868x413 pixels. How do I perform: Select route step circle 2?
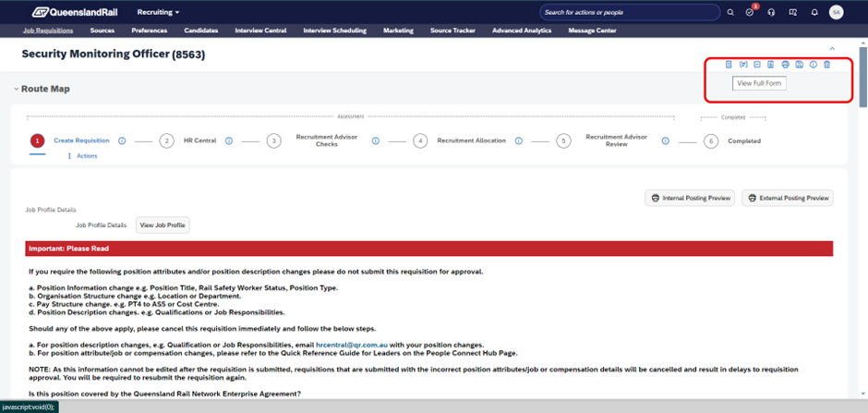click(166, 141)
